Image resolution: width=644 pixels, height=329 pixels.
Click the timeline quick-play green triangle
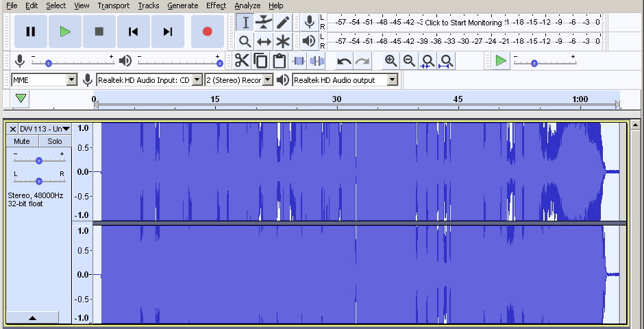[x=21, y=99]
